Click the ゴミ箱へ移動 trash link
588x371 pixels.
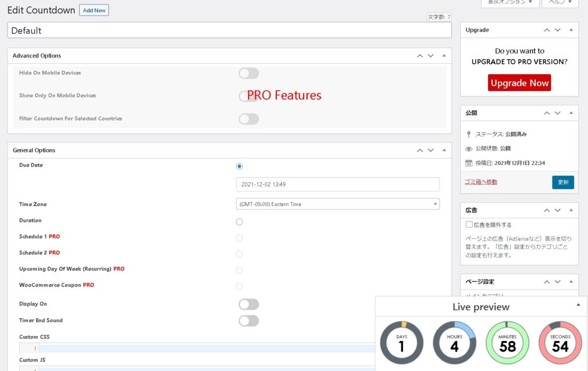pyautogui.click(x=481, y=182)
